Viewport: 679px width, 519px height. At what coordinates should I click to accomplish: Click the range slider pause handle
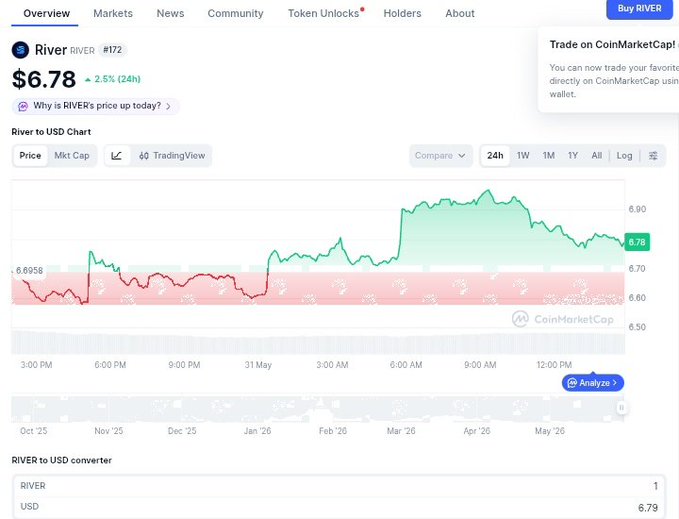coord(621,407)
